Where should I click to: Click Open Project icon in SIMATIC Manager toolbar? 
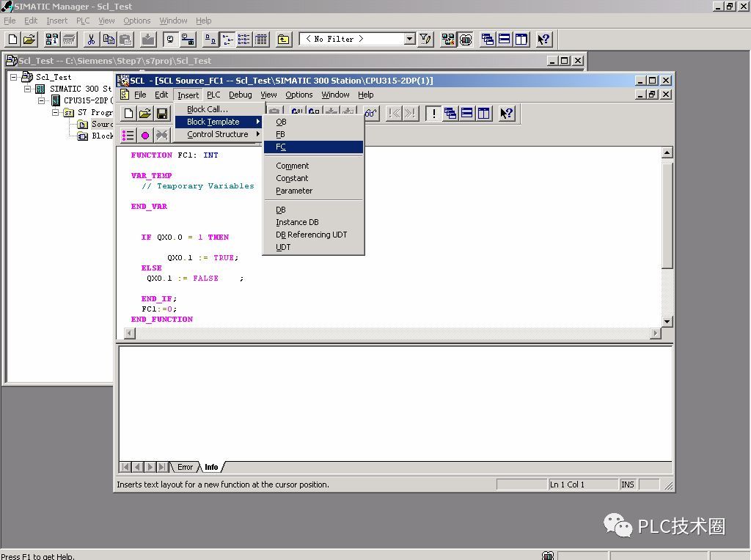coord(29,40)
